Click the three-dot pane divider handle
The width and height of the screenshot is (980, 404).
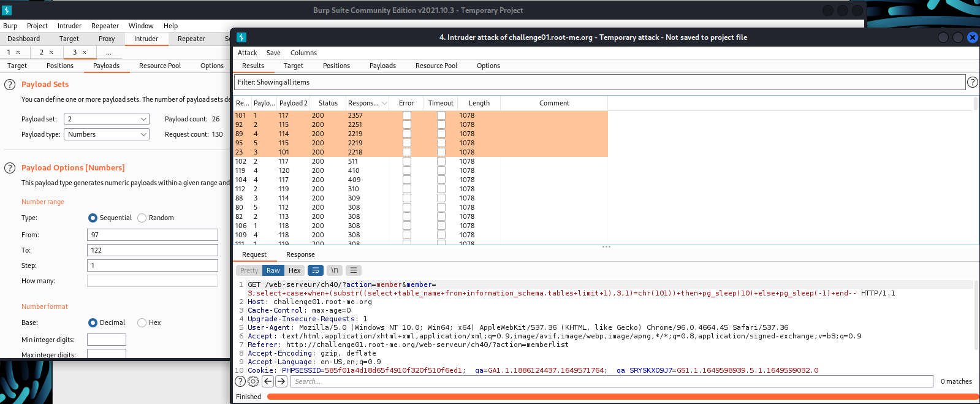606,247
